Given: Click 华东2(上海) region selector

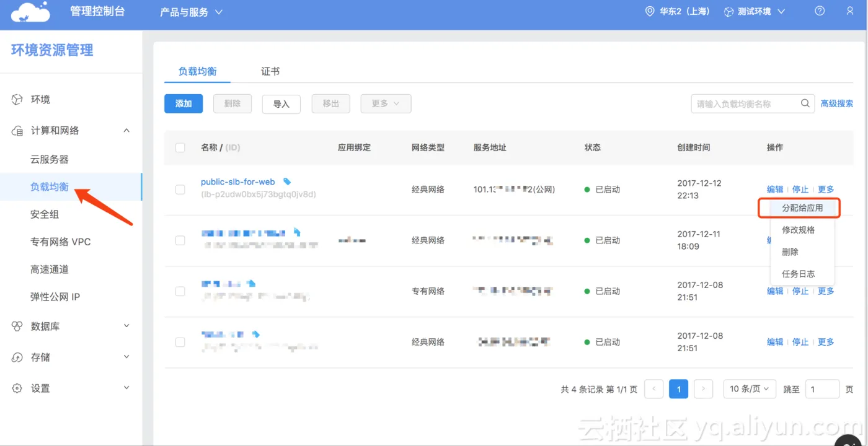Looking at the screenshot, I should (678, 12).
